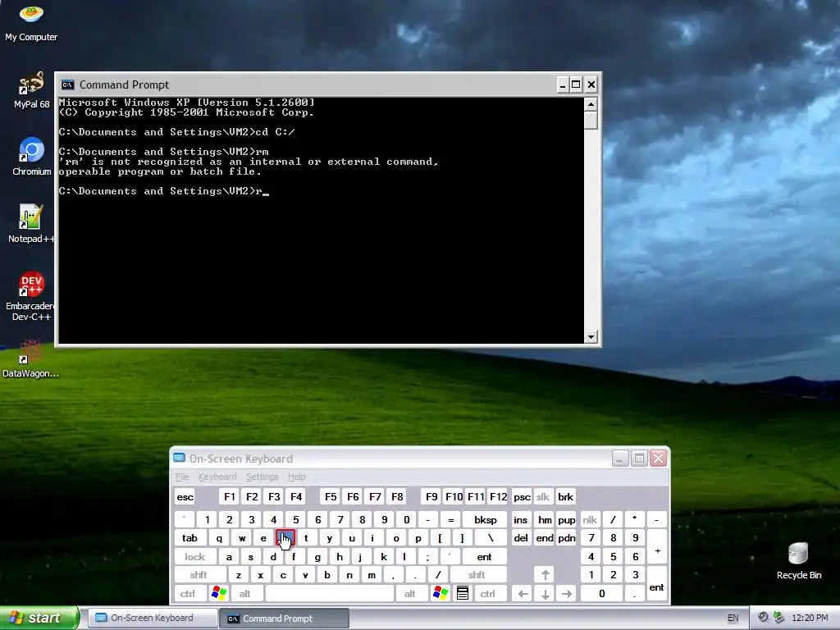Open the Settings menu of On-Screen Keyboard
This screenshot has width=840, height=630.
[262, 477]
